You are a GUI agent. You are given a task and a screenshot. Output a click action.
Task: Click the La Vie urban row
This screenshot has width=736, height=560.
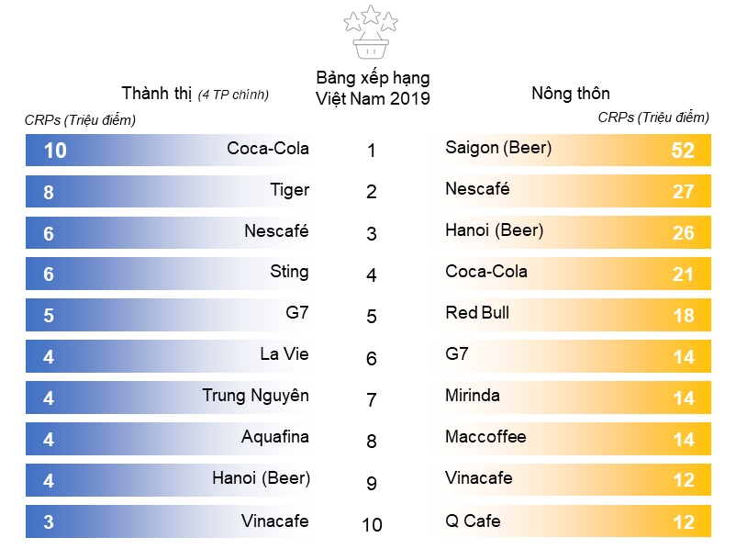(x=168, y=357)
